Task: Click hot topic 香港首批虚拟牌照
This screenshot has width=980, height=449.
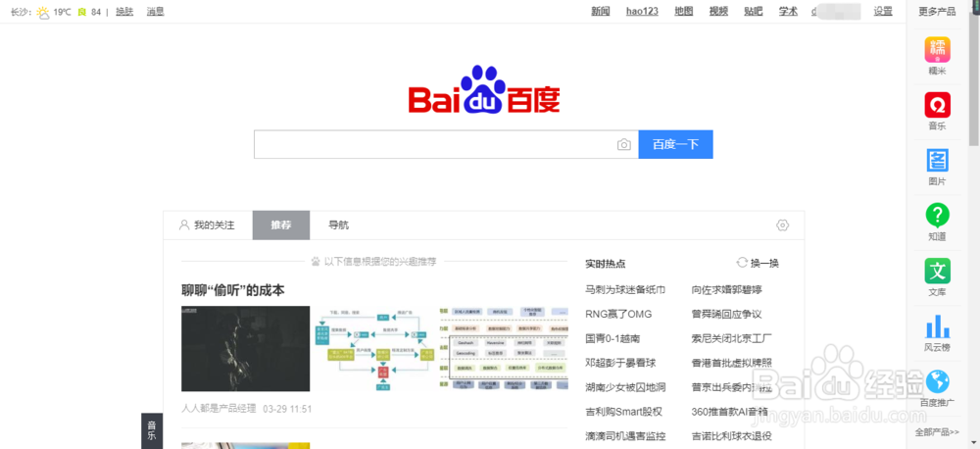Action: point(732,363)
